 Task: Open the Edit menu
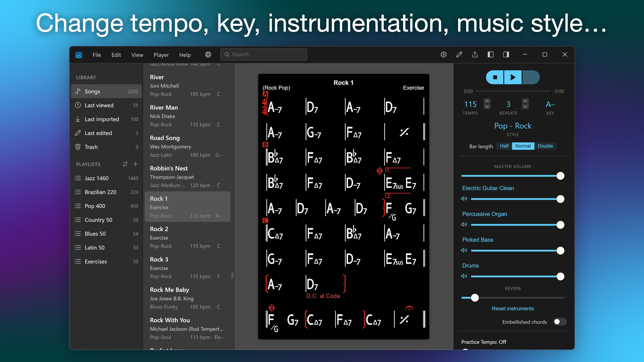point(116,55)
